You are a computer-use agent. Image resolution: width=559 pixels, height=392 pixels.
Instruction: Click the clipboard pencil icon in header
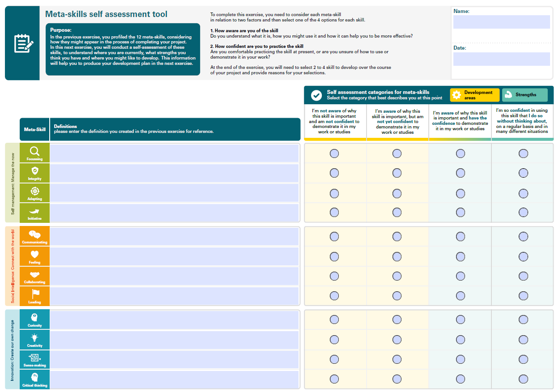pos(23,43)
